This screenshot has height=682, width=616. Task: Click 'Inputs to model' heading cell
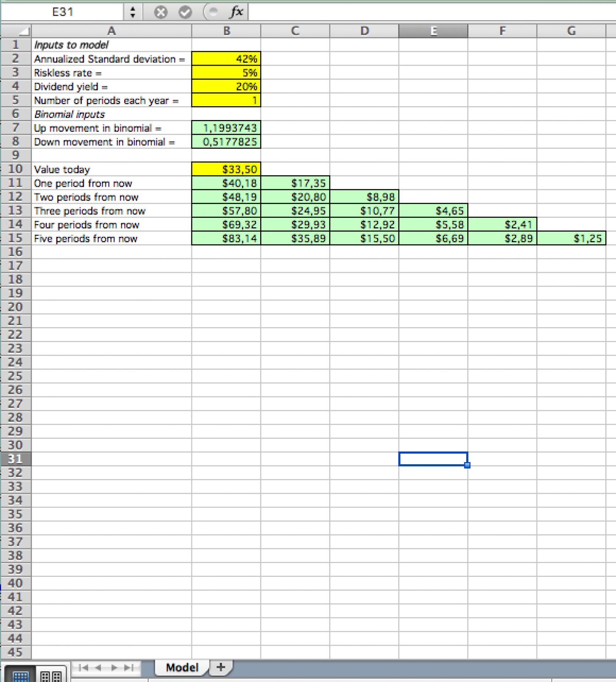click(x=111, y=45)
